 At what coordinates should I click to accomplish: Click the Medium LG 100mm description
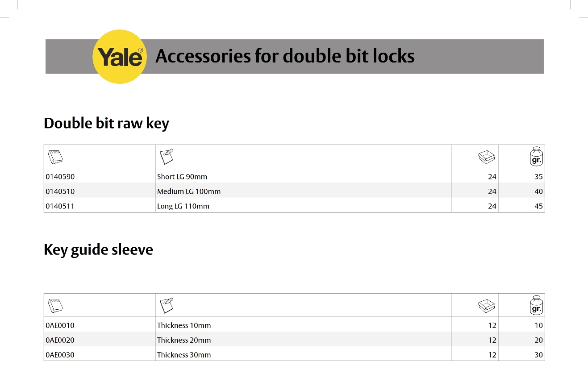click(189, 191)
